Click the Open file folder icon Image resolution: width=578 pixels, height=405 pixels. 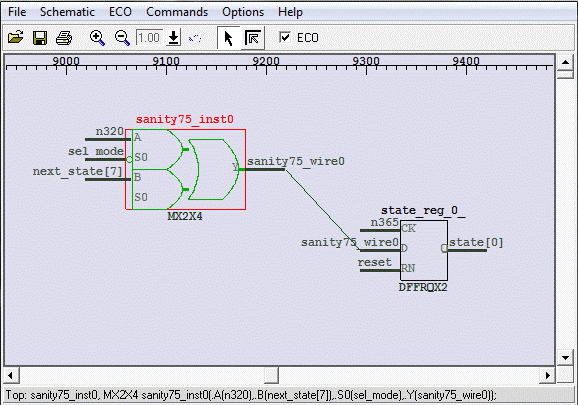(15, 38)
